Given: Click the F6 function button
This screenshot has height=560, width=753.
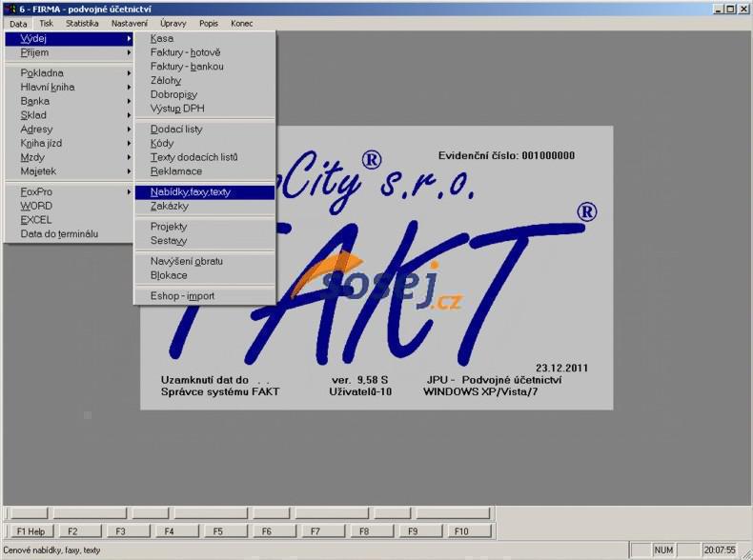Looking at the screenshot, I should coord(274,531).
